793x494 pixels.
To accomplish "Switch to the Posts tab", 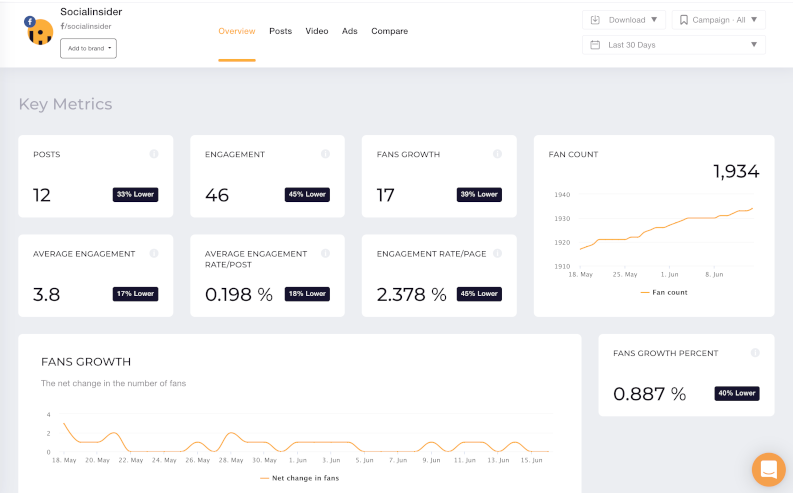I will 280,31.
